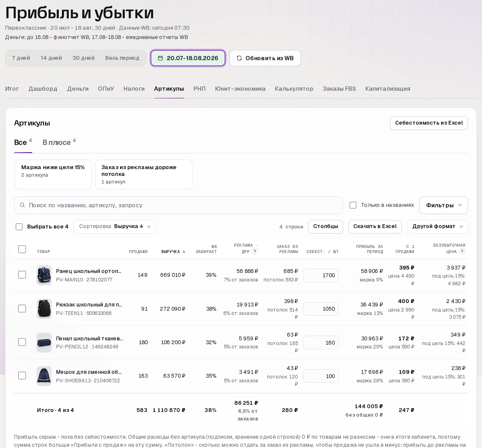This screenshot has width=482, height=448.
Task: Click Скачать в Excel button
Action: coord(375,227)
